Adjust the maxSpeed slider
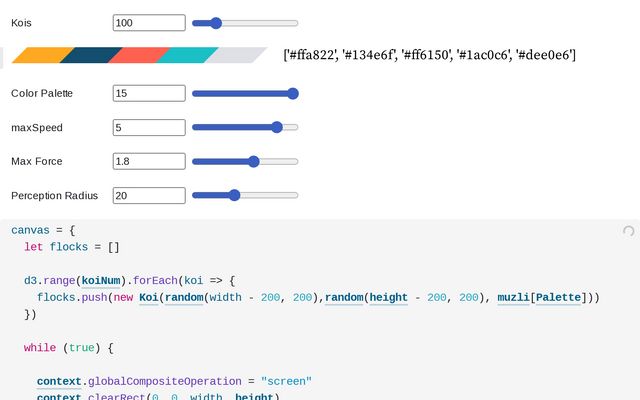640x400 pixels. (x=245, y=128)
